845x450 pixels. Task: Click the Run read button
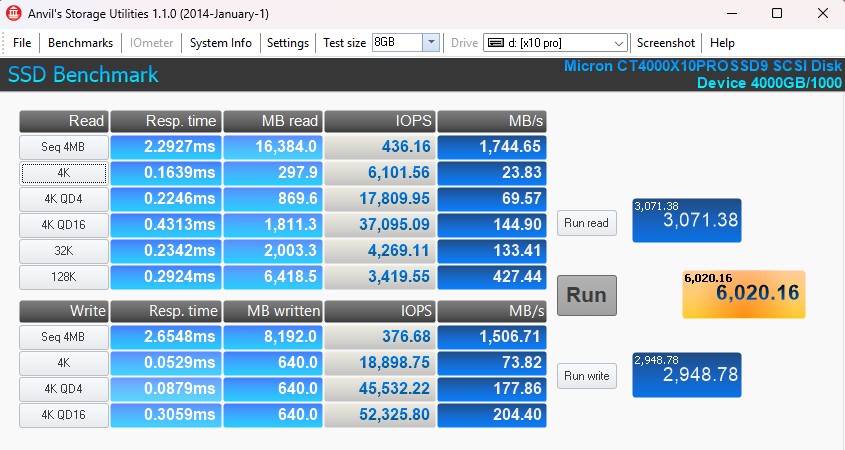click(x=586, y=223)
